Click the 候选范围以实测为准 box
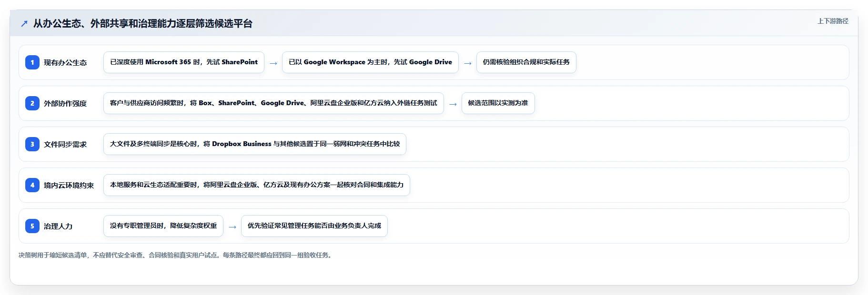This screenshot has width=868, height=295. 498,103
